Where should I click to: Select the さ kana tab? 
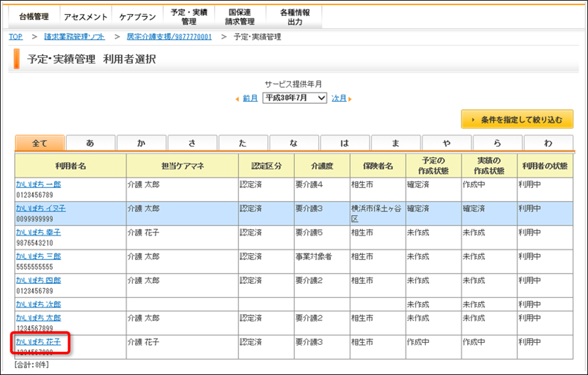(192, 143)
